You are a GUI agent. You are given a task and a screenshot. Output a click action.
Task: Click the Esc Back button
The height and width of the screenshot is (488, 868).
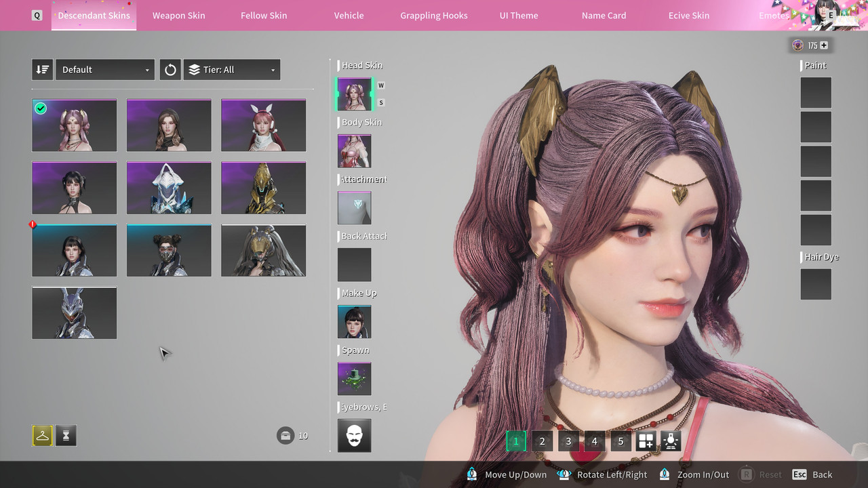pos(812,474)
